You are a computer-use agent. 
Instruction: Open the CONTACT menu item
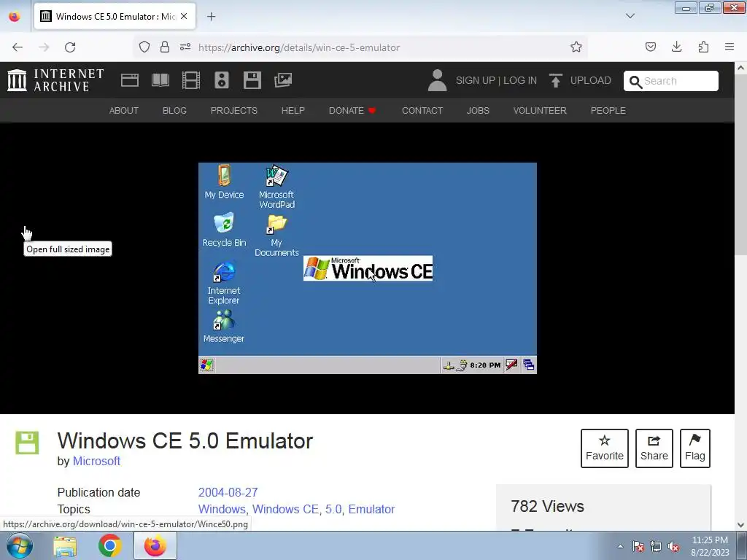pyautogui.click(x=422, y=111)
